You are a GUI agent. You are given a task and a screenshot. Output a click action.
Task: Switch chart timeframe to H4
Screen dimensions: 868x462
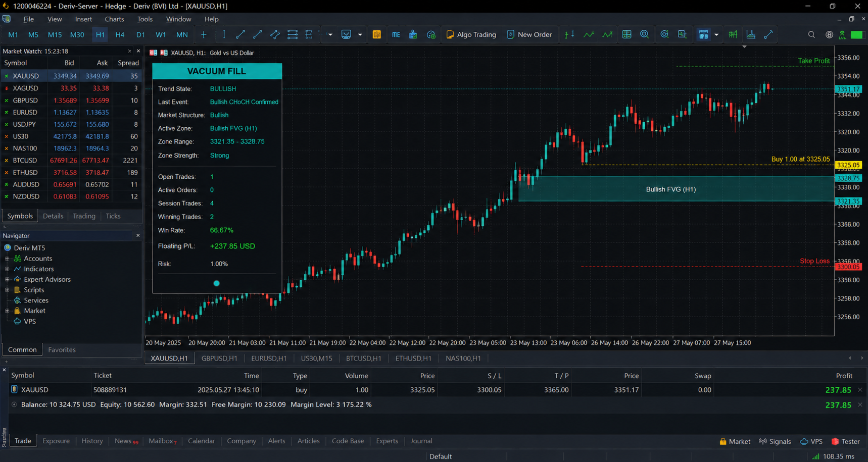pyautogui.click(x=120, y=35)
